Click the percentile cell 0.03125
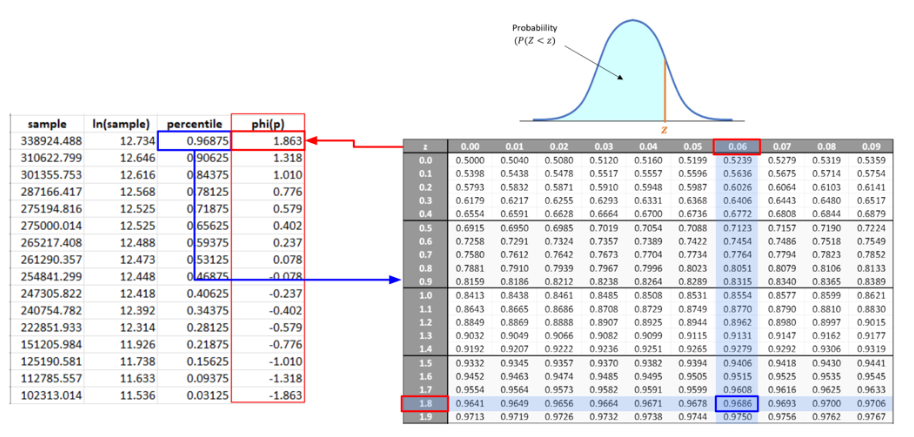Screen dimensions: 914x437 (193, 395)
